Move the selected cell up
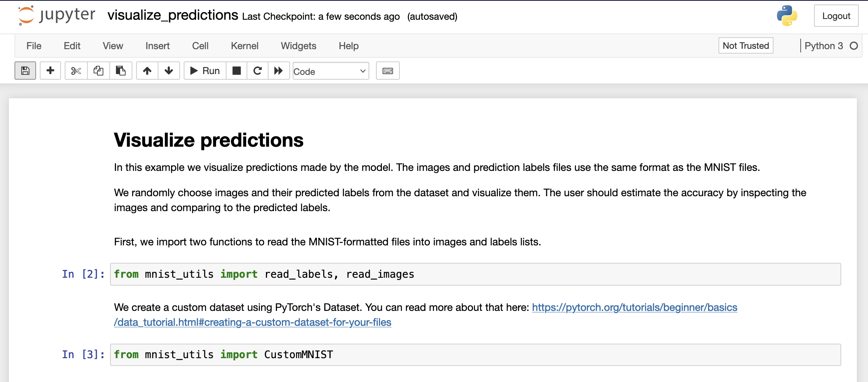The width and height of the screenshot is (868, 382). [147, 70]
